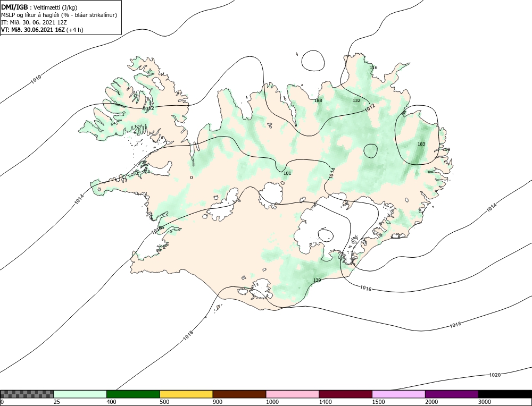
Task: Select the black above-3000 legend swatch
Action: coord(505,394)
